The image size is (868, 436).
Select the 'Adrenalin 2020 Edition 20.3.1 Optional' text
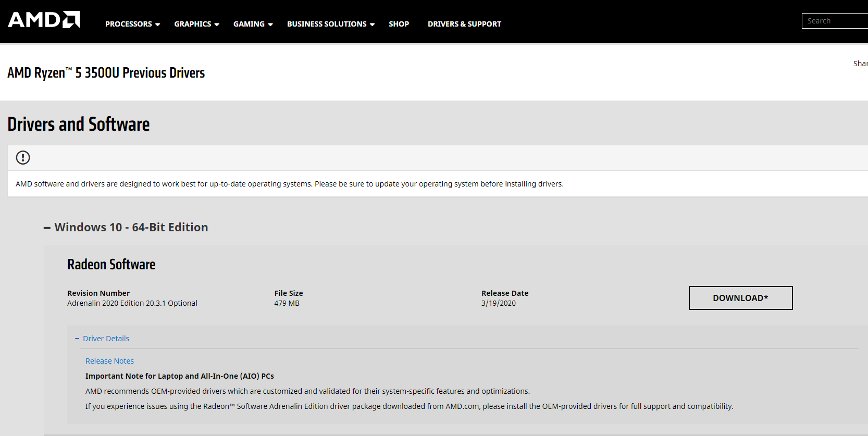click(x=132, y=303)
